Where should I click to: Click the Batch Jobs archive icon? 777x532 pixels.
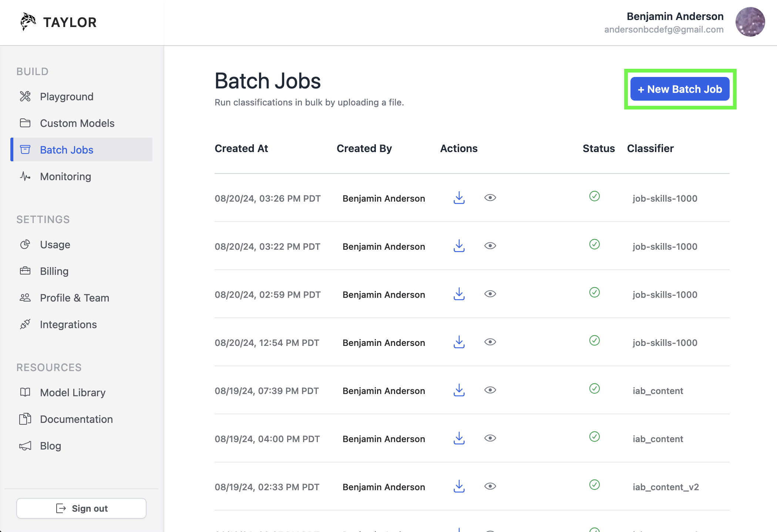pyautogui.click(x=25, y=149)
